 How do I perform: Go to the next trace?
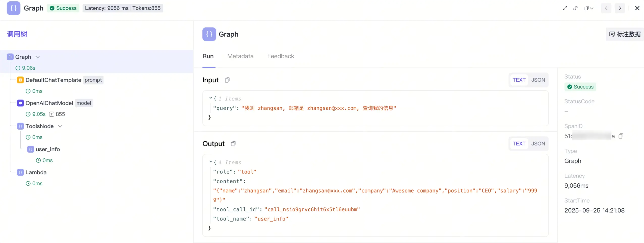(x=620, y=8)
